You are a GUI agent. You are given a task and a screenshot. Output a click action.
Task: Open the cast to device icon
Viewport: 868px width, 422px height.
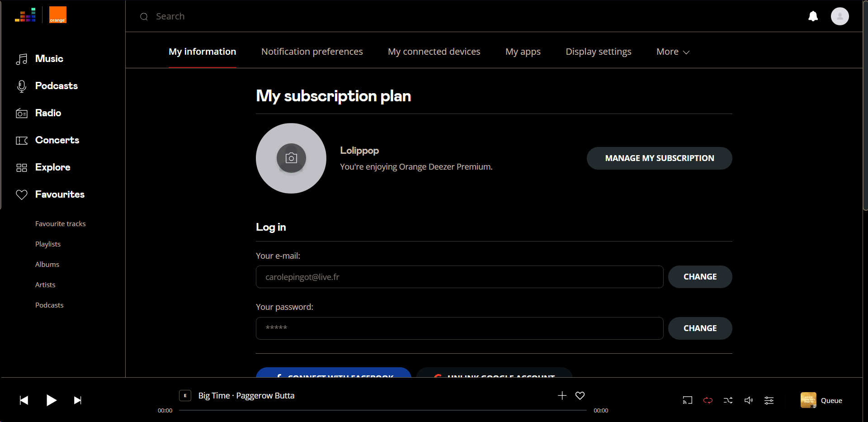[x=687, y=400]
